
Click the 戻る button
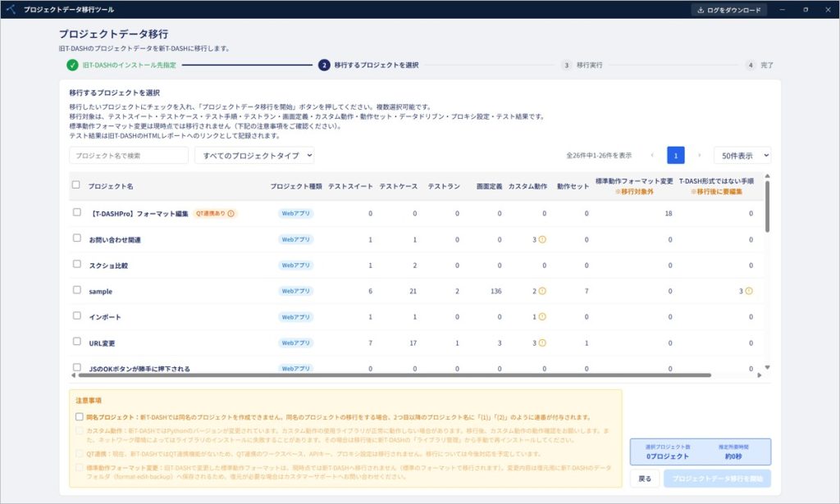point(645,479)
